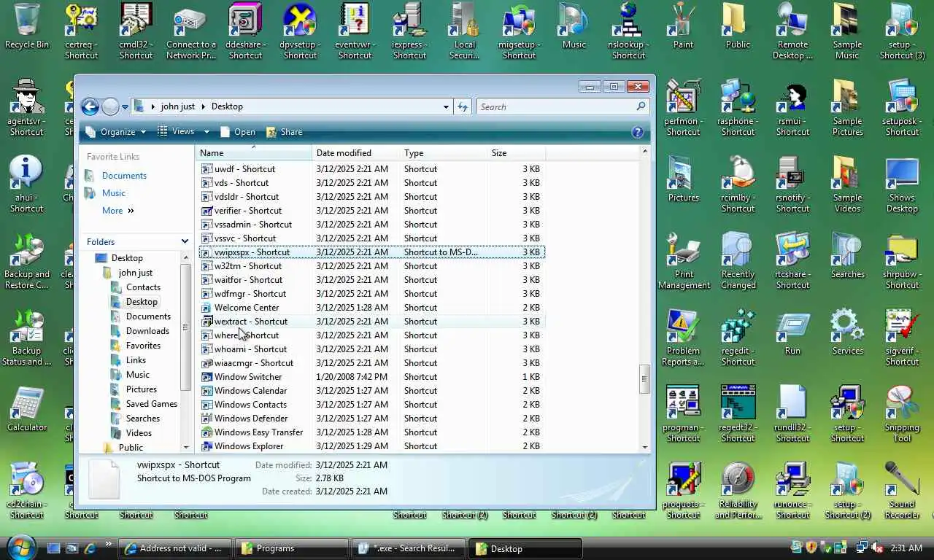This screenshot has width=934, height=560.
Task: Open Print Management icon
Action: click(x=684, y=261)
